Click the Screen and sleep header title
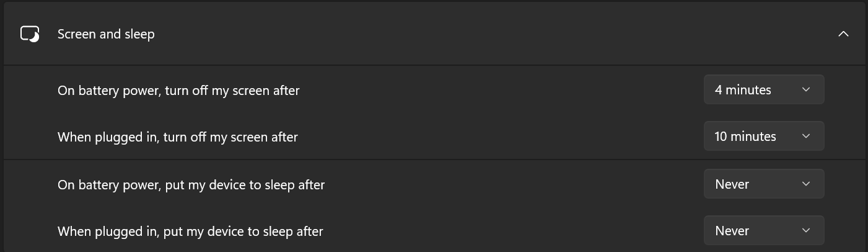Image resolution: width=868 pixels, height=252 pixels. tap(106, 34)
